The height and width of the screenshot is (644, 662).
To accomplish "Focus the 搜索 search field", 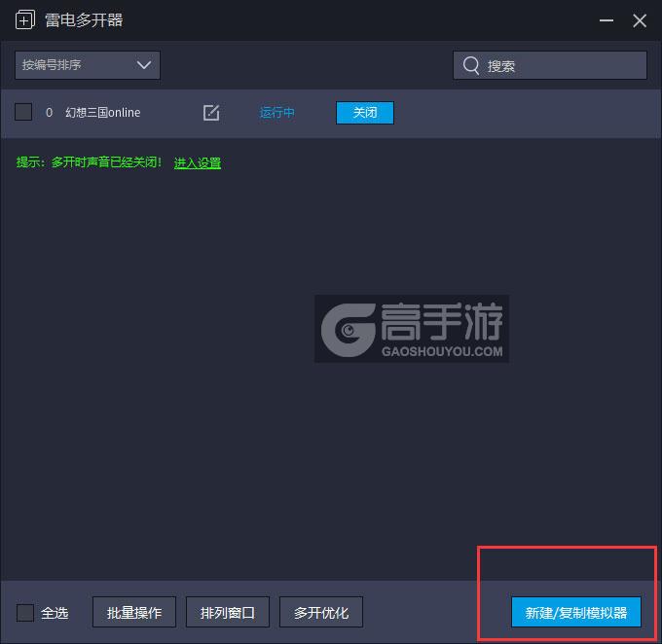I will [550, 65].
